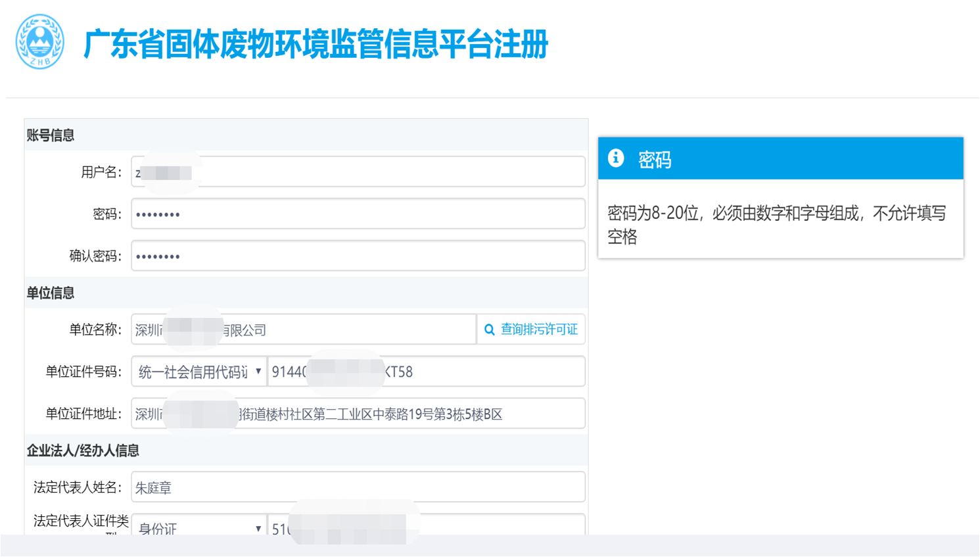Click the 企业法人/经办人信息 section header
Image resolution: width=980 pixels, height=557 pixels.
(x=83, y=451)
